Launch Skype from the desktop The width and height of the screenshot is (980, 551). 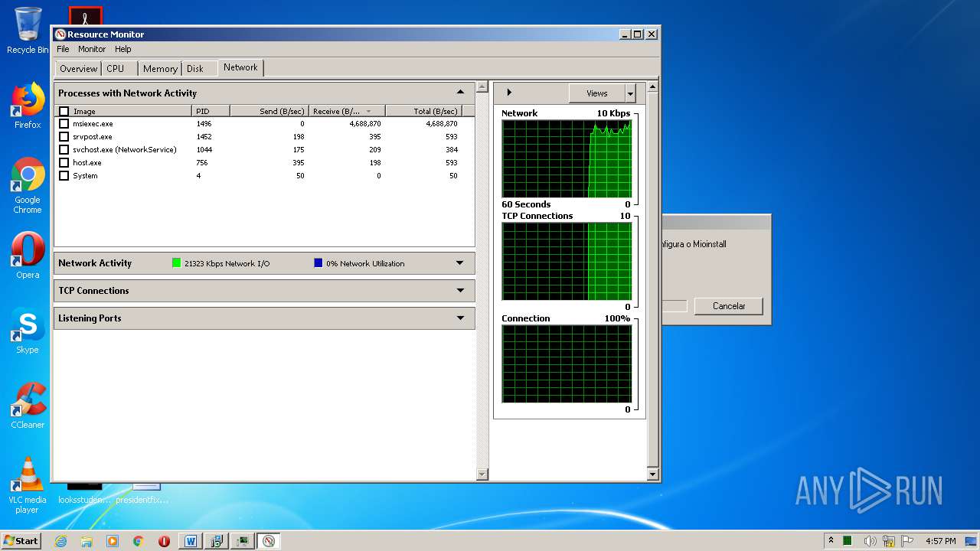(28, 331)
